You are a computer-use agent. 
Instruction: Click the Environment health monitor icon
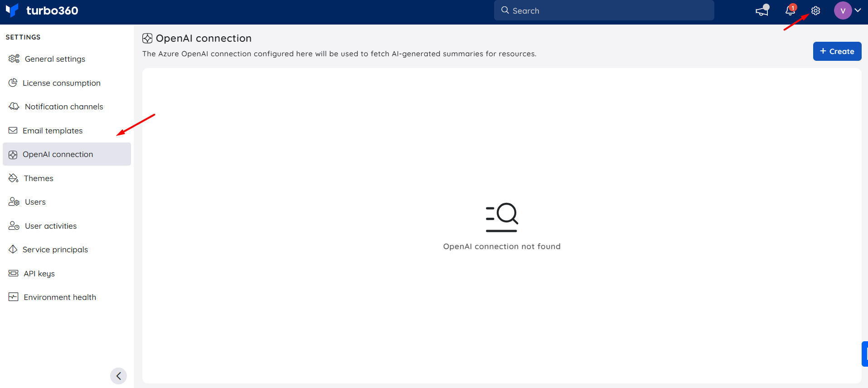point(14,297)
